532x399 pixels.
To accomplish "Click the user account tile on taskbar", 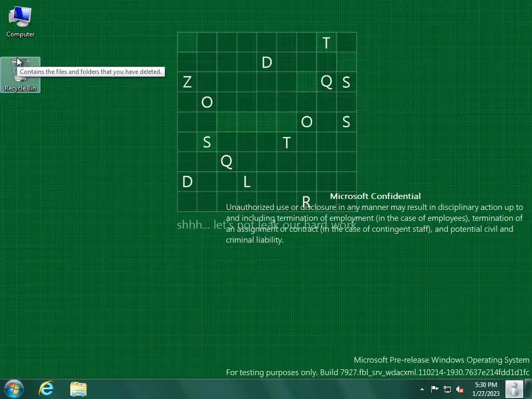I will click(x=514, y=389).
